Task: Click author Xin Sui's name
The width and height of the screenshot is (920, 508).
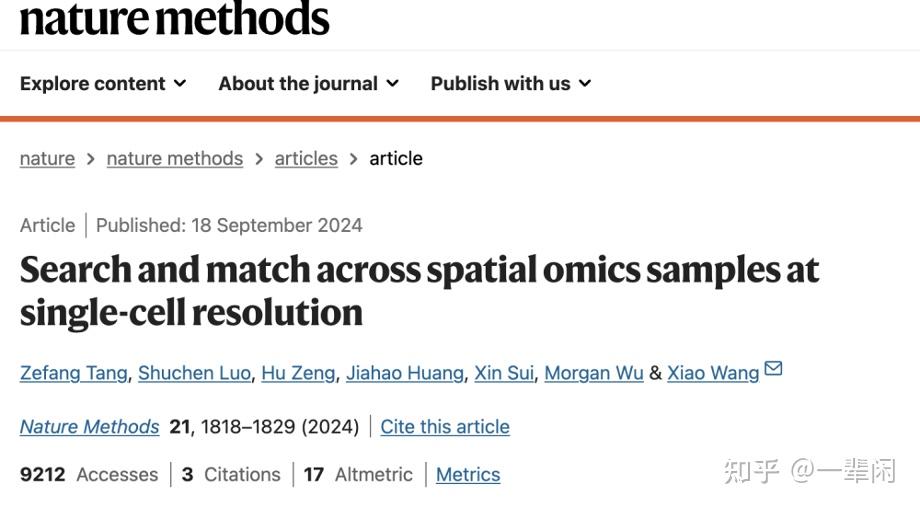Action: click(504, 373)
